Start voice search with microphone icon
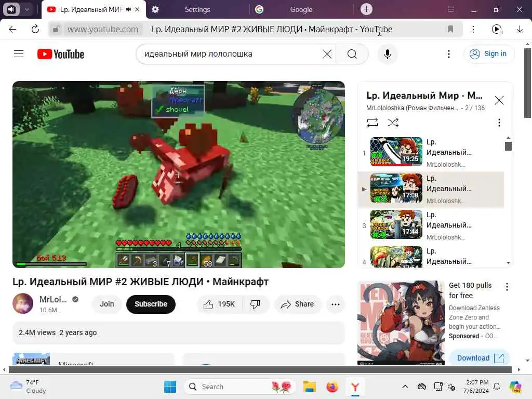The height and width of the screenshot is (399, 532). click(387, 54)
